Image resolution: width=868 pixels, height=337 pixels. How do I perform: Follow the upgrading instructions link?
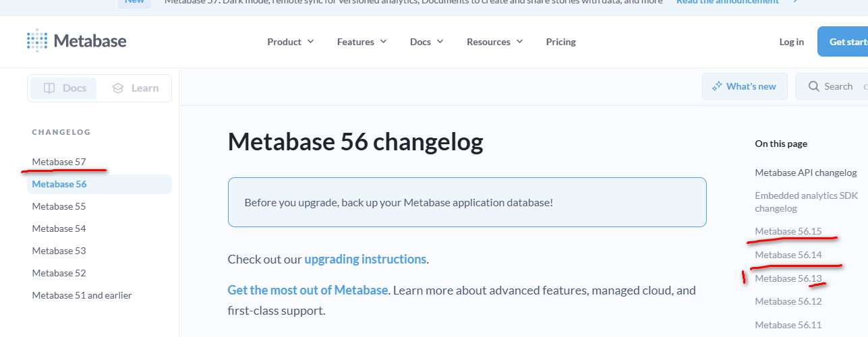[x=366, y=259]
